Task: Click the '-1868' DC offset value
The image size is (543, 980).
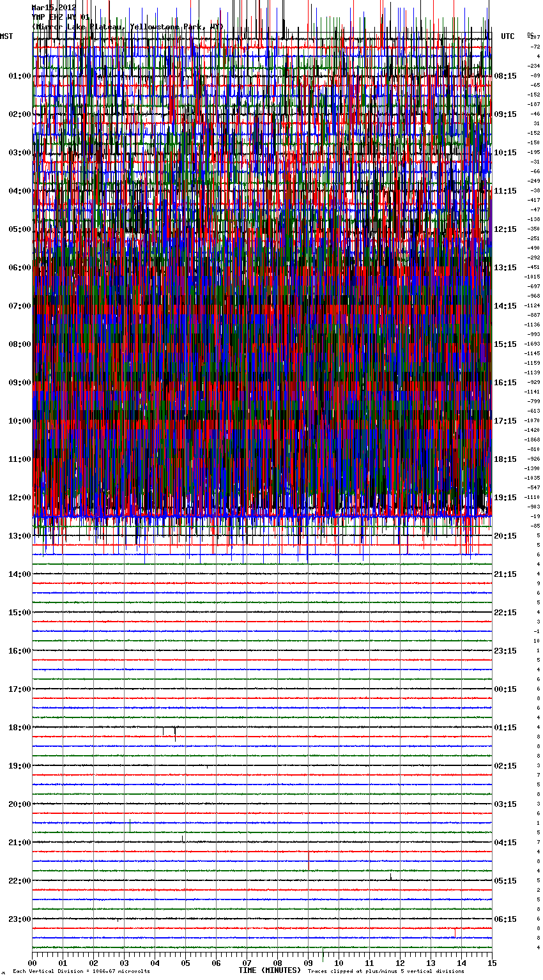Action: tap(532, 440)
